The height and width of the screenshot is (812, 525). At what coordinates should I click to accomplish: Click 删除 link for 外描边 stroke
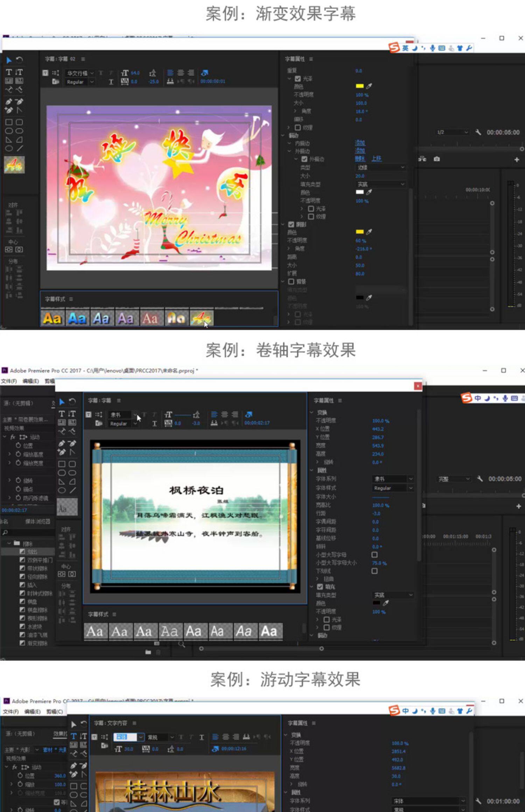[x=360, y=159]
